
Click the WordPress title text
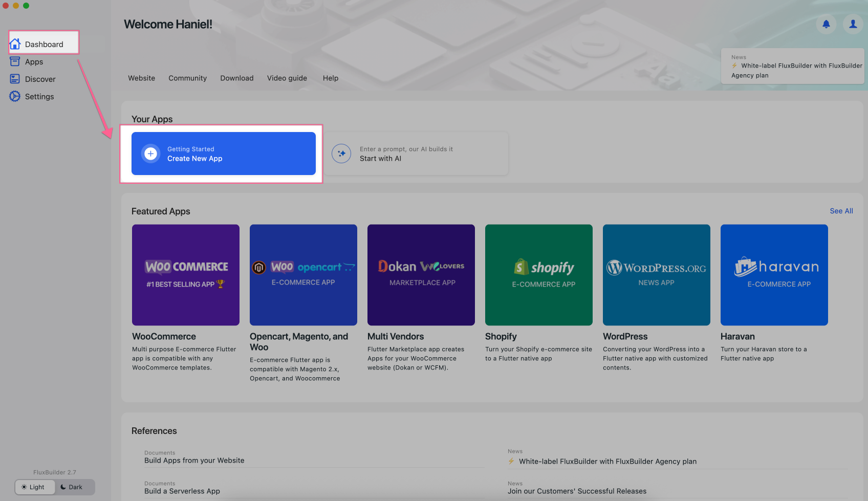click(x=625, y=336)
